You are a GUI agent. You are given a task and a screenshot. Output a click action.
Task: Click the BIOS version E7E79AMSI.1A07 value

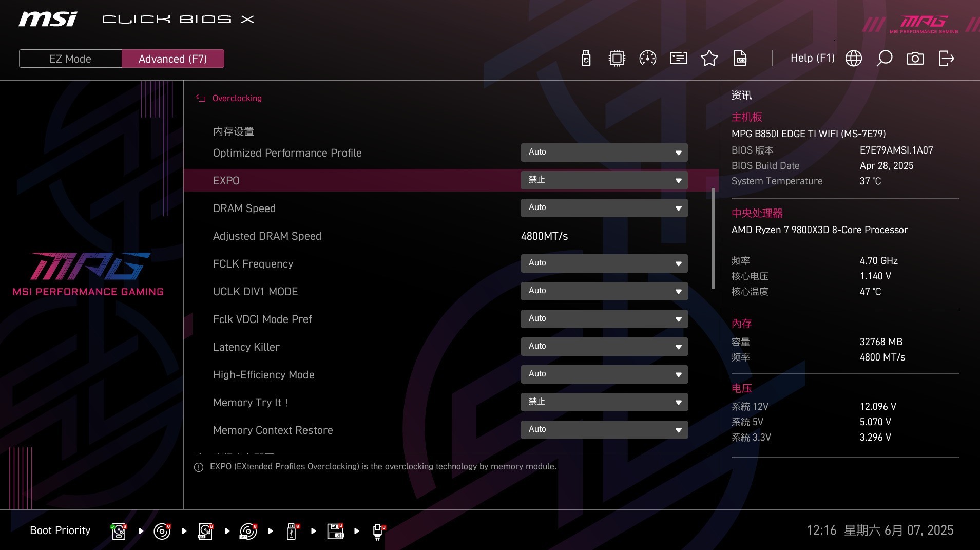tap(896, 150)
